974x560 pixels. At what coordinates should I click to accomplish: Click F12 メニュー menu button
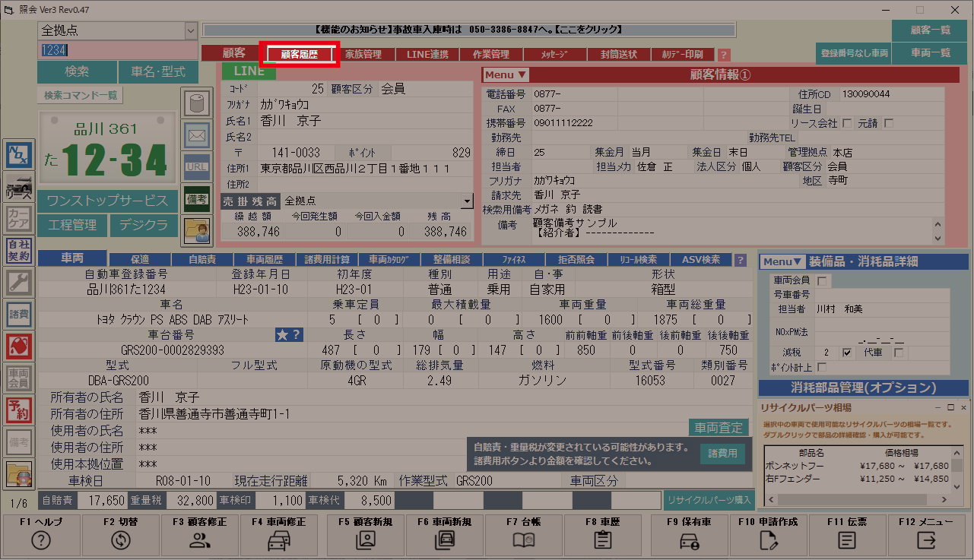click(926, 535)
